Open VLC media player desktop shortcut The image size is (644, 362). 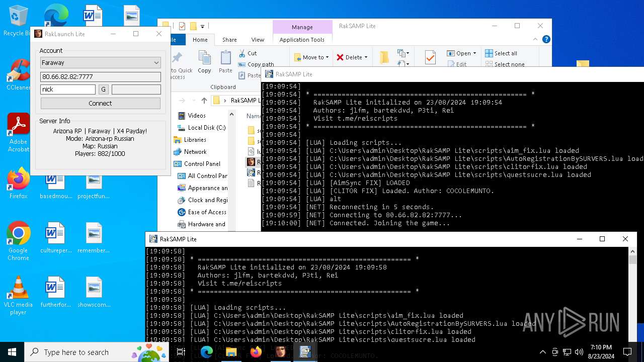coord(18,296)
